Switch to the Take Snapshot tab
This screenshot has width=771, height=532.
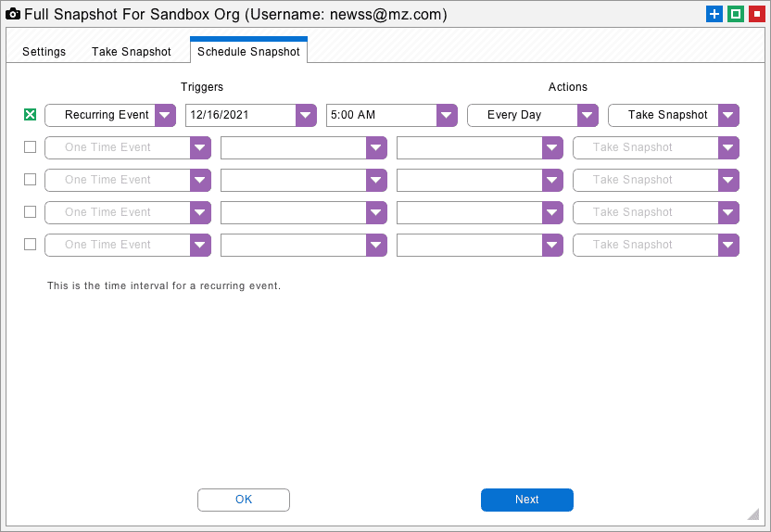point(132,52)
